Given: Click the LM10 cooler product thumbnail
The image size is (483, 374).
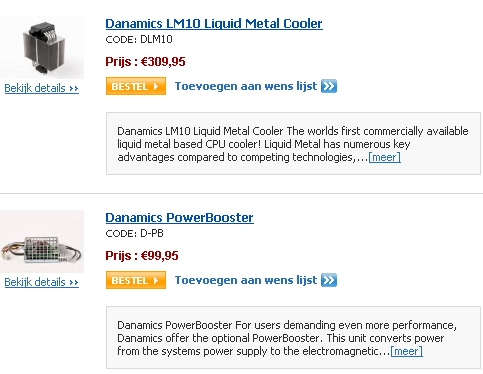Looking at the screenshot, I should point(42,47).
